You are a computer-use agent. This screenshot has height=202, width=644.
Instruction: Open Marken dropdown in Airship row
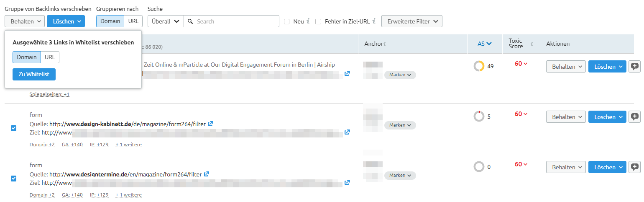coord(400,75)
